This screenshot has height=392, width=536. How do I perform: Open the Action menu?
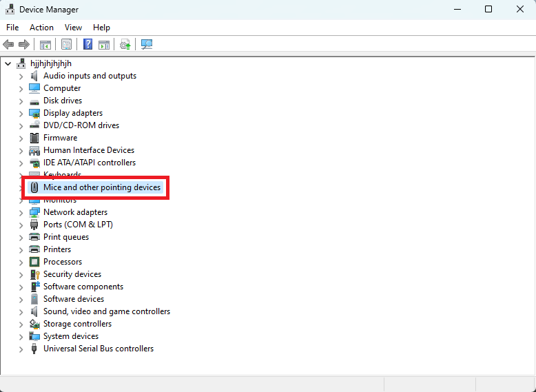41,28
